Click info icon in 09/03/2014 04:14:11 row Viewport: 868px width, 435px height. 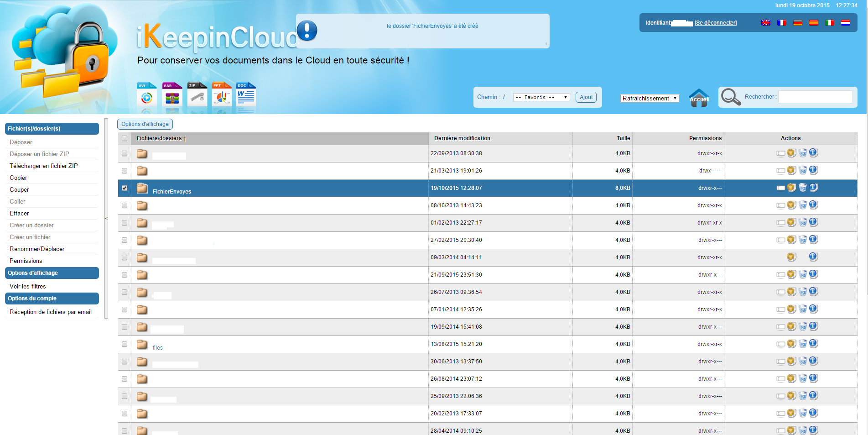coord(814,257)
